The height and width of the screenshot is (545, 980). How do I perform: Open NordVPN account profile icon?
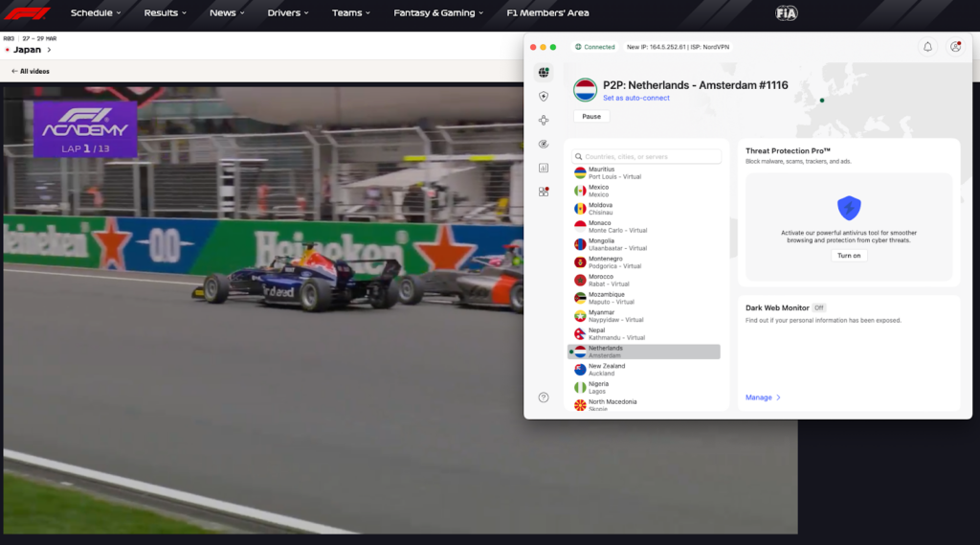(955, 47)
